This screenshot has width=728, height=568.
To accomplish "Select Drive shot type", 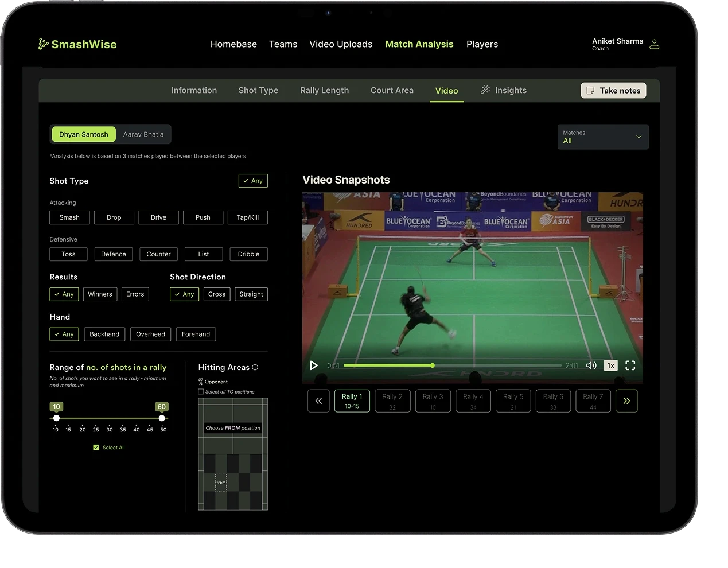I will (158, 217).
